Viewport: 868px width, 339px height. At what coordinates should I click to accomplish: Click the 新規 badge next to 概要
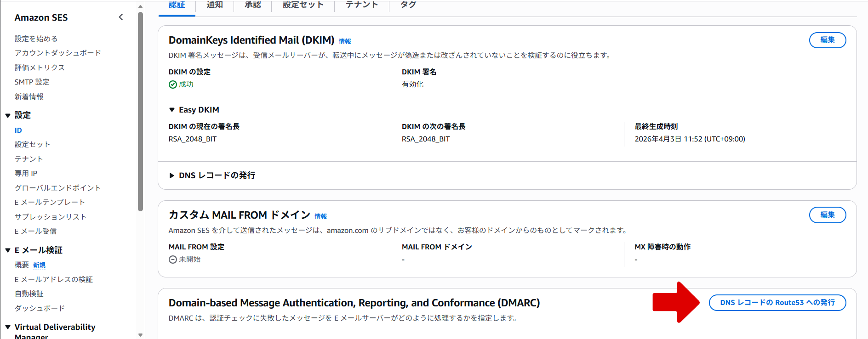39,265
